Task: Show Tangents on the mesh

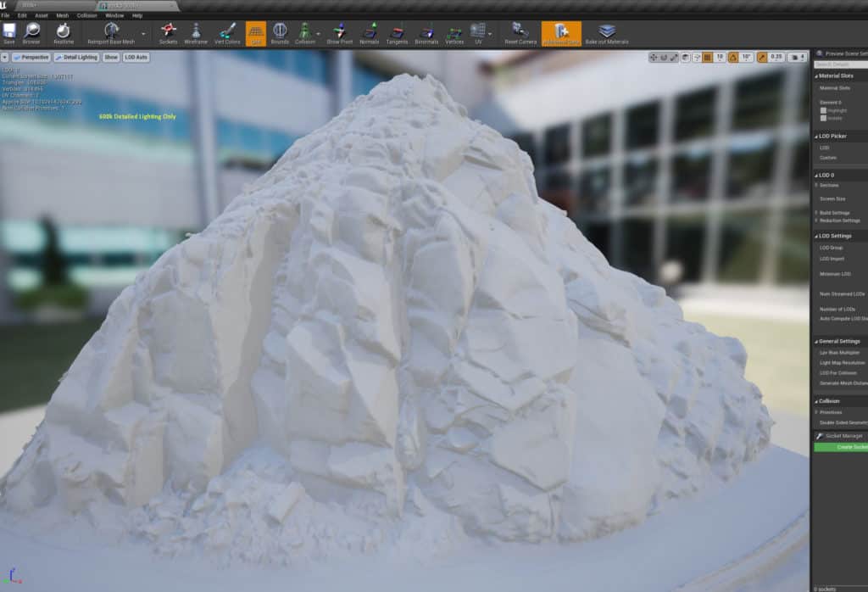Action: coord(397,33)
